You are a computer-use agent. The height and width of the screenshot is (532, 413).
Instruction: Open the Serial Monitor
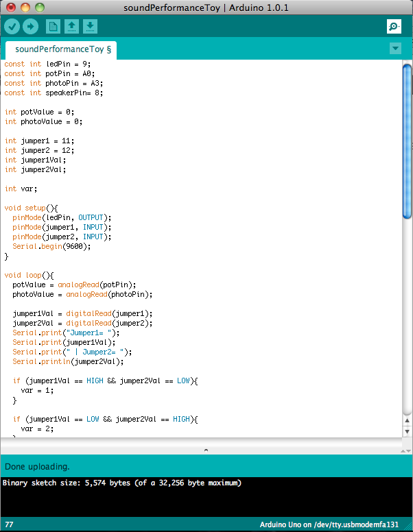[x=394, y=27]
